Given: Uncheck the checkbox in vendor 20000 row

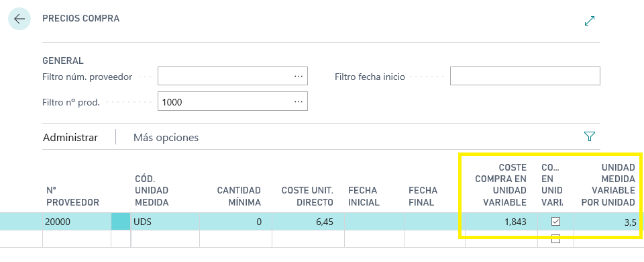Looking at the screenshot, I should click(x=555, y=222).
